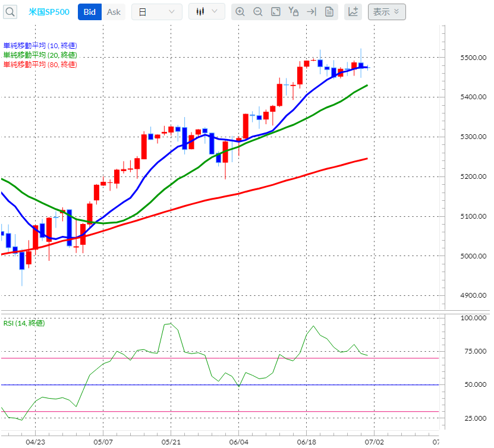Open the 表示 display options menu
The image size is (494, 448).
point(386,12)
